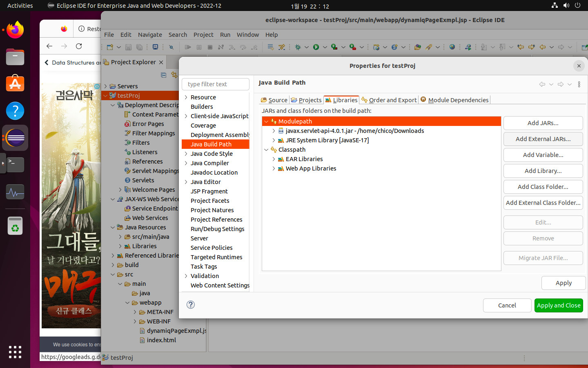Open dropdown arrow next to Run button

(325, 47)
